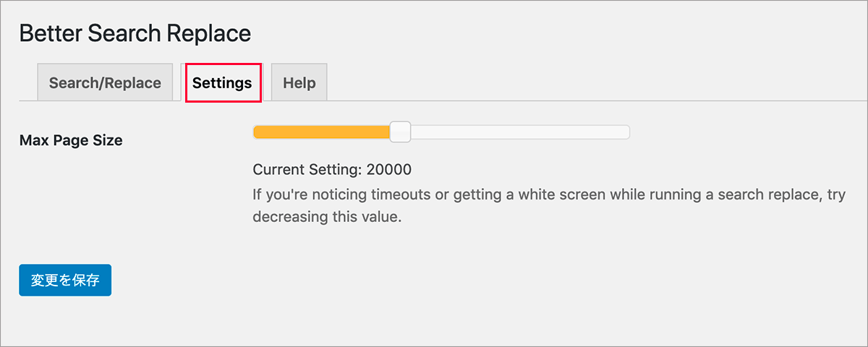Switch to the Help tab
This screenshot has width=868, height=347.
click(299, 82)
